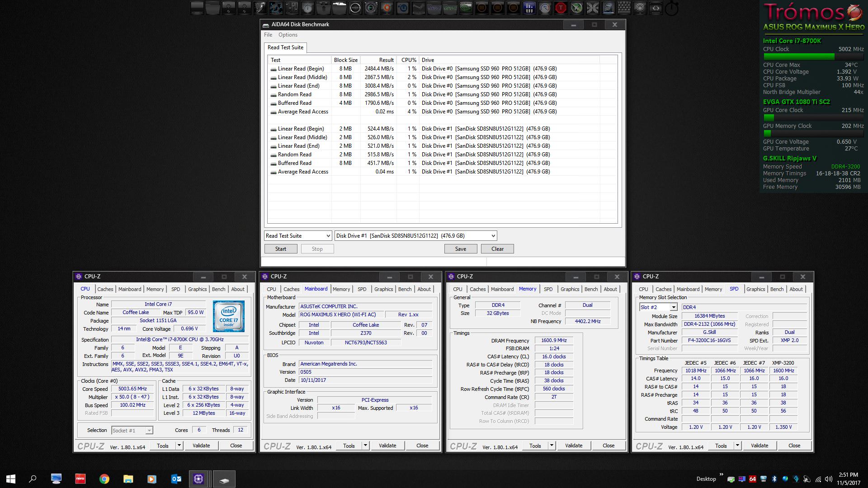Switch to Caches tab in CPU-Z CPU window
868x488 pixels.
click(x=105, y=289)
